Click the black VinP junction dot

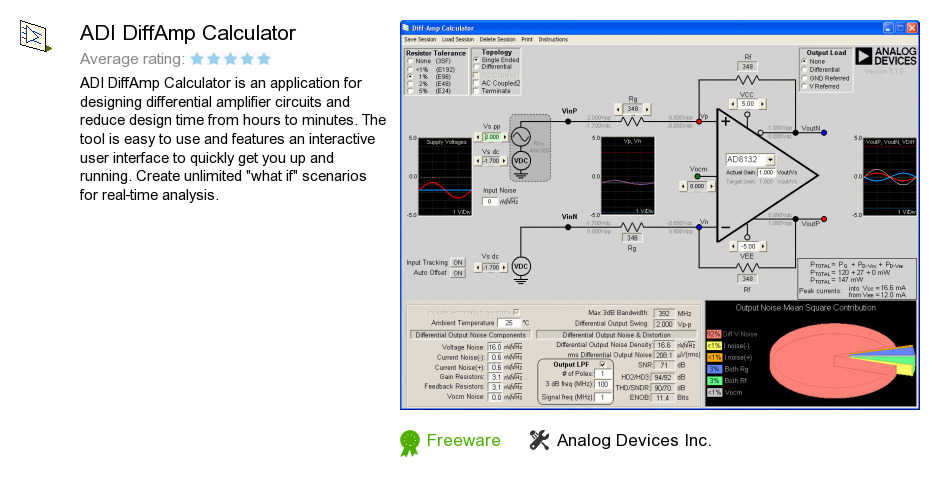(568, 122)
